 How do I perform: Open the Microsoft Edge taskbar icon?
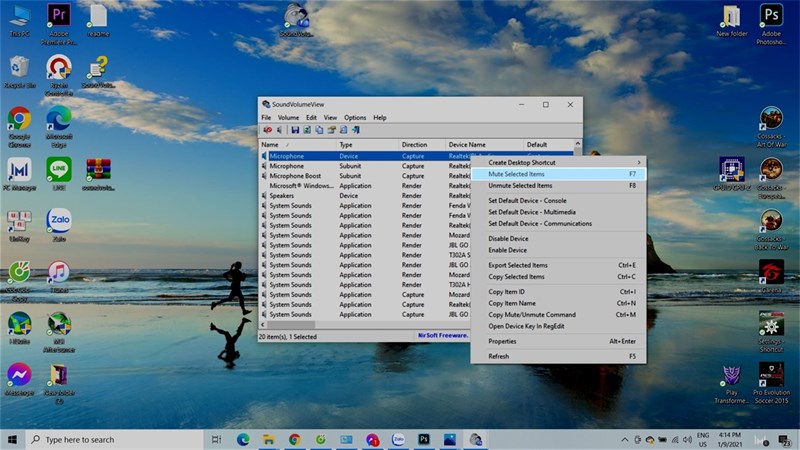243,439
